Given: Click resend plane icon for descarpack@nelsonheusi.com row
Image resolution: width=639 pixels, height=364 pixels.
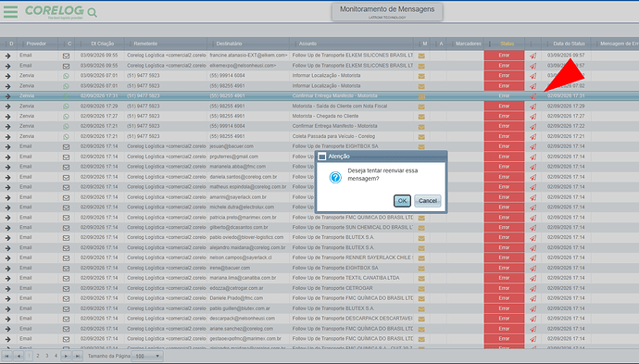Looking at the screenshot, I should (x=533, y=319).
